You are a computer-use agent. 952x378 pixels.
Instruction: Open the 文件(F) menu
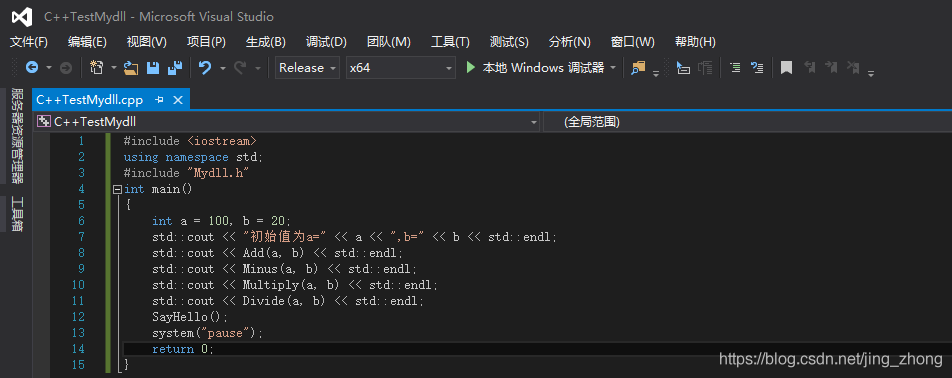click(x=29, y=42)
